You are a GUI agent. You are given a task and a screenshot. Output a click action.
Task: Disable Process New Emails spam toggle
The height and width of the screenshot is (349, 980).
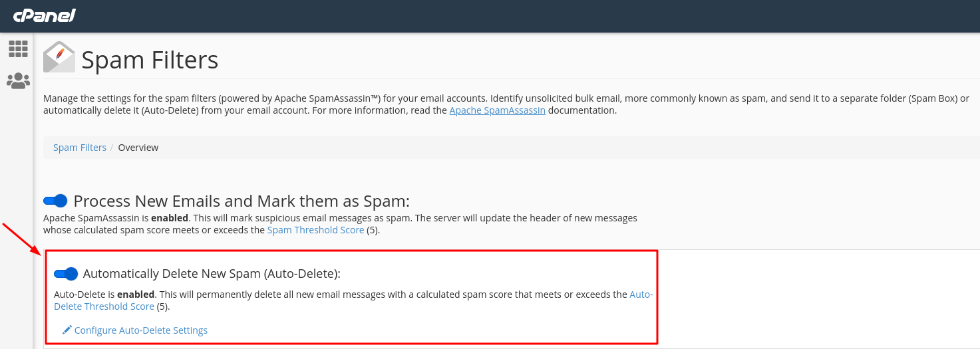click(56, 201)
